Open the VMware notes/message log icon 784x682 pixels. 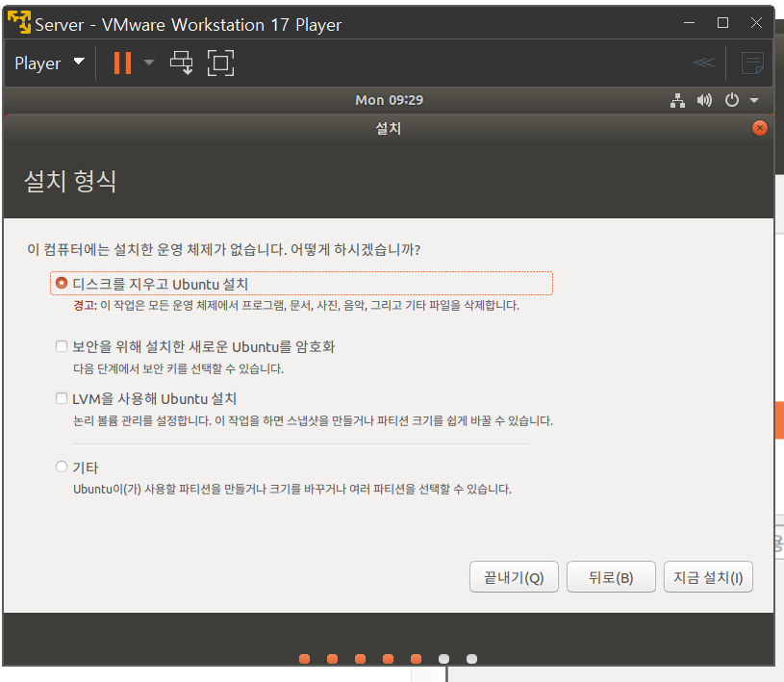pos(752,63)
